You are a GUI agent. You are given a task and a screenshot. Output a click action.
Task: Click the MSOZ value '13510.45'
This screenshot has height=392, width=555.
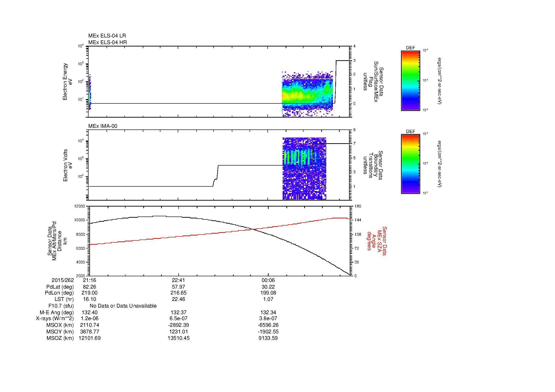click(x=178, y=338)
